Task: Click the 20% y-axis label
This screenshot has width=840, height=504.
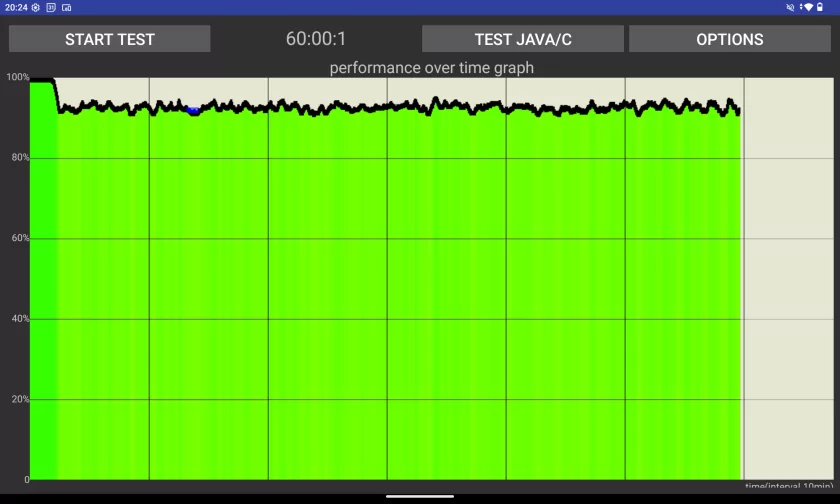Action: pyautogui.click(x=19, y=399)
